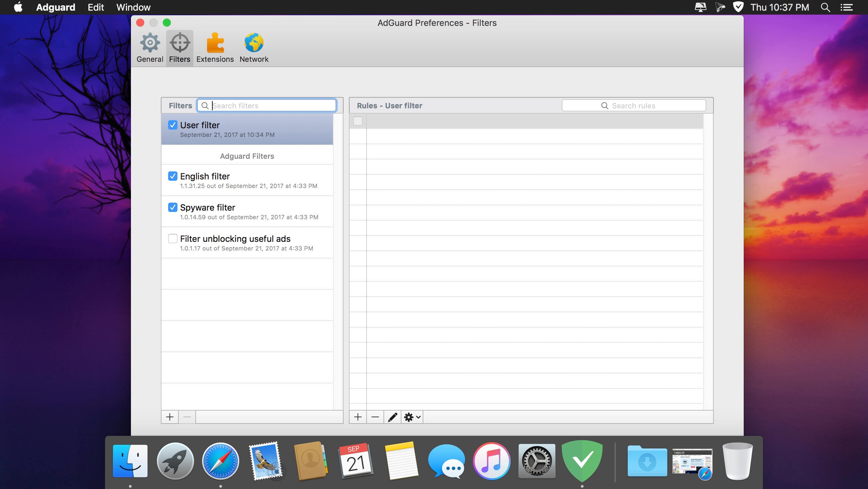Screen dimensions: 868x489
Task: Click the edit rule pencil icon
Action: 392,417
